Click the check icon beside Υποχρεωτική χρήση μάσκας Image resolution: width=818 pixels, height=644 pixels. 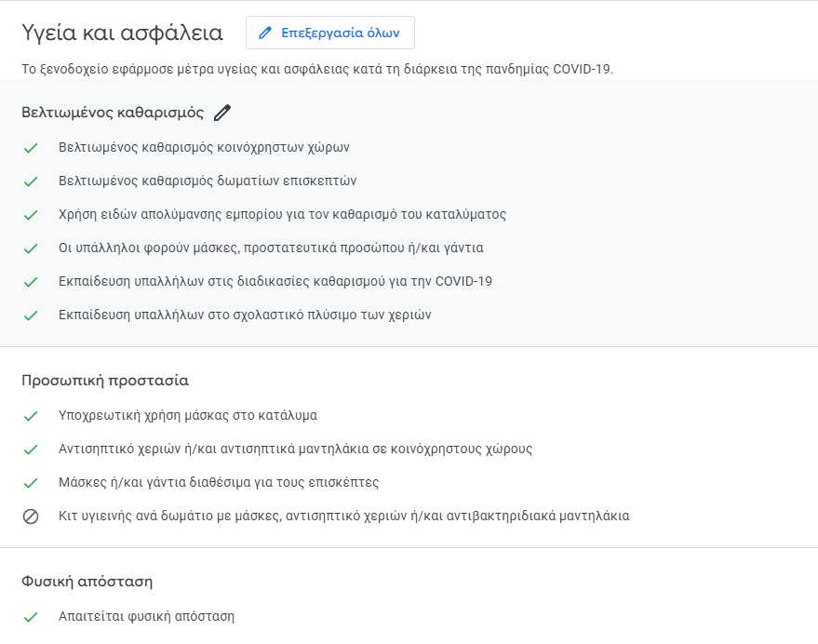point(31,415)
